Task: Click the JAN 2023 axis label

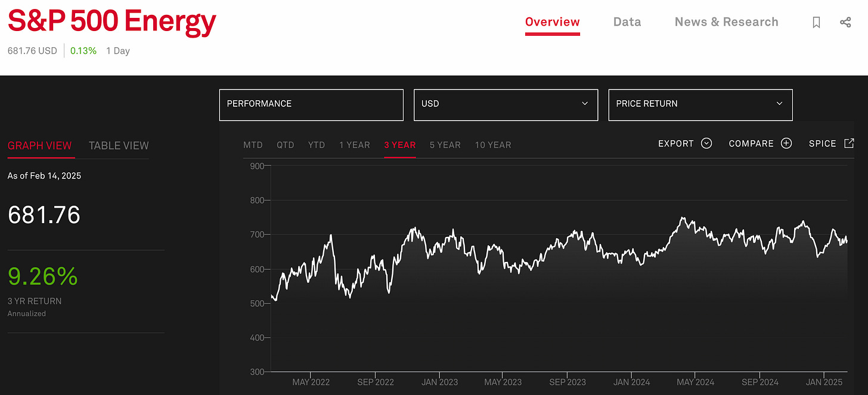Action: pyautogui.click(x=439, y=382)
